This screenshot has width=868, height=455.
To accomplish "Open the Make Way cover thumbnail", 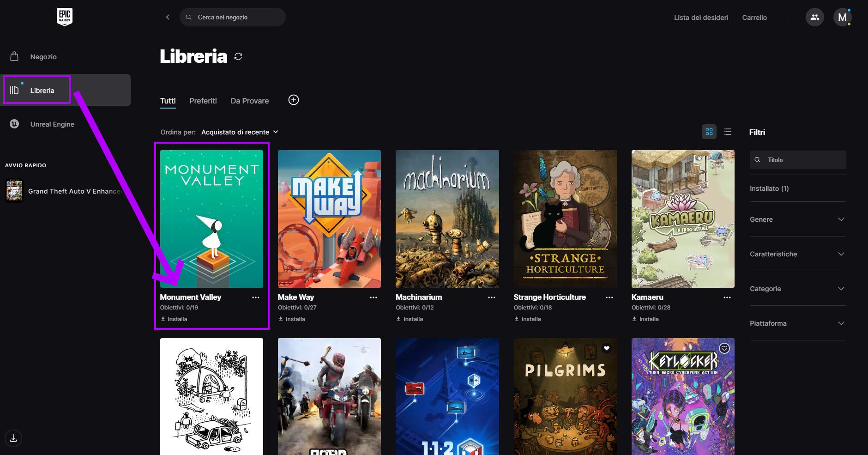I will (329, 219).
